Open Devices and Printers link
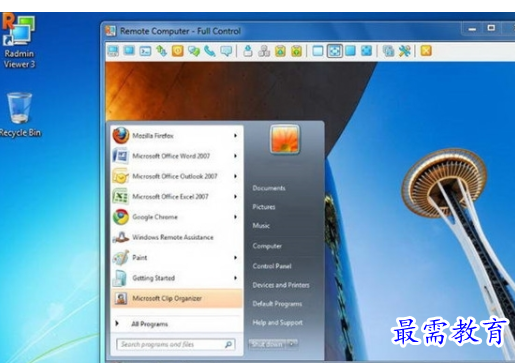 coord(281,285)
